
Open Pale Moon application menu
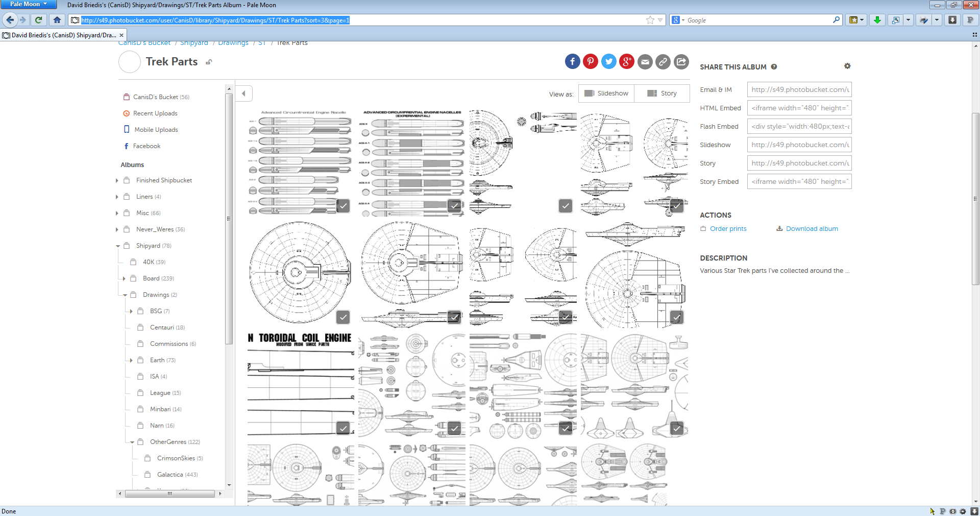point(29,4)
